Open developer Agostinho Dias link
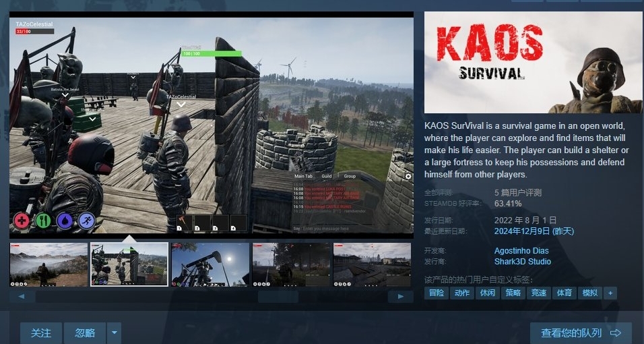Screen dimensions: 644x344 point(521,251)
